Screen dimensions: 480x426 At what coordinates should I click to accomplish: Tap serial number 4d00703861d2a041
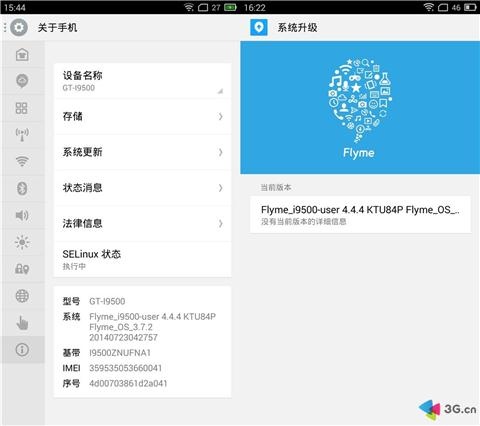coord(128,383)
